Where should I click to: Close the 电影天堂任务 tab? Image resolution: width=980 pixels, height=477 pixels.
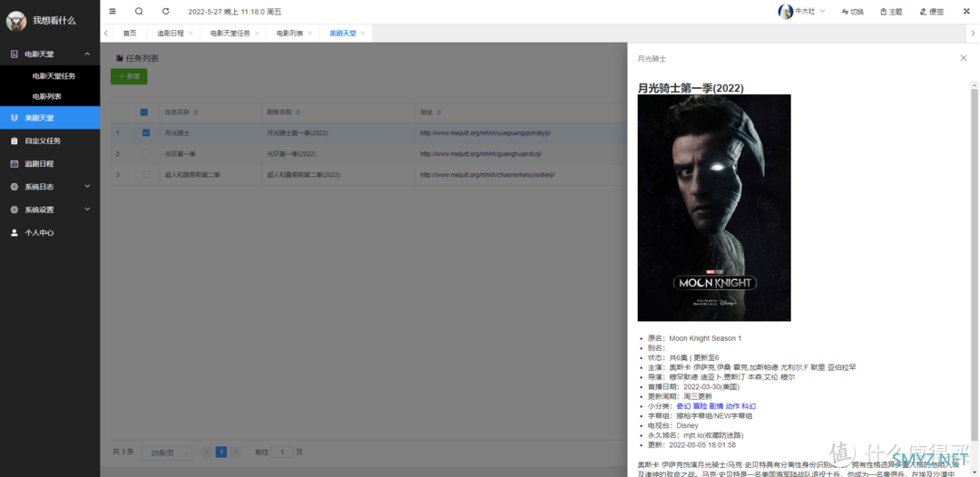257,34
